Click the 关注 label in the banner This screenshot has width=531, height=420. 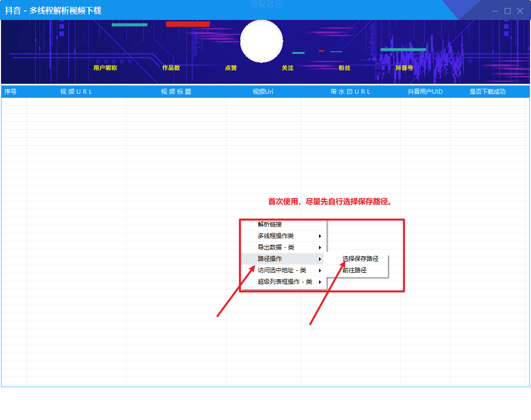pyautogui.click(x=288, y=68)
